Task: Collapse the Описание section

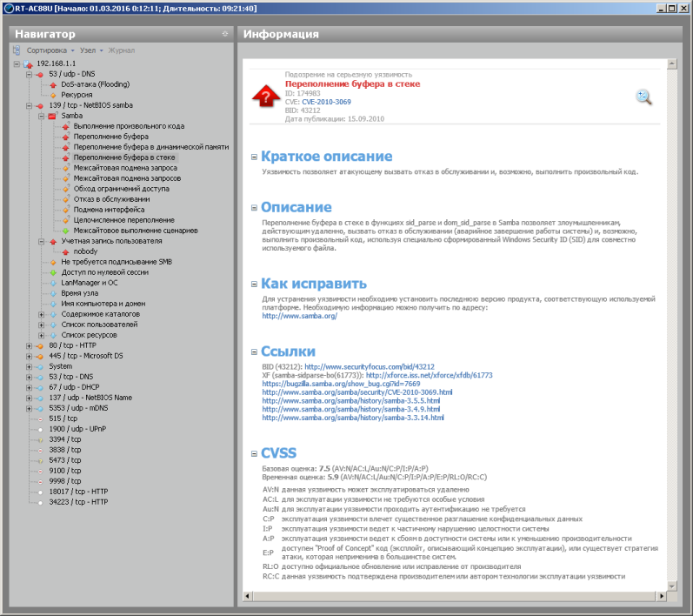Action: point(254,208)
